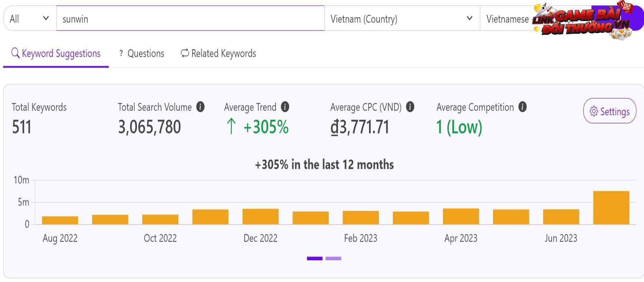Image resolution: width=644 pixels, height=282 pixels.
Task: Click Average Trend info icon
Action: point(285,107)
